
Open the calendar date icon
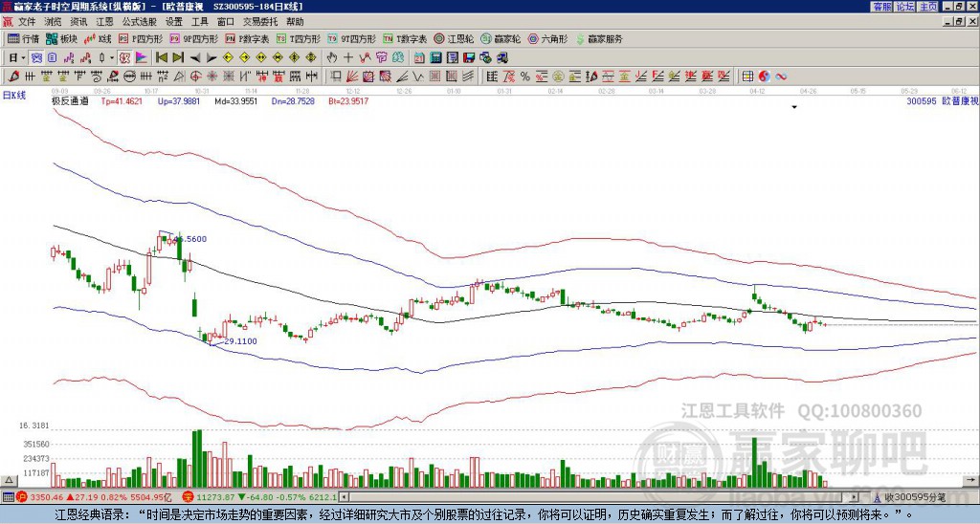[419, 57]
